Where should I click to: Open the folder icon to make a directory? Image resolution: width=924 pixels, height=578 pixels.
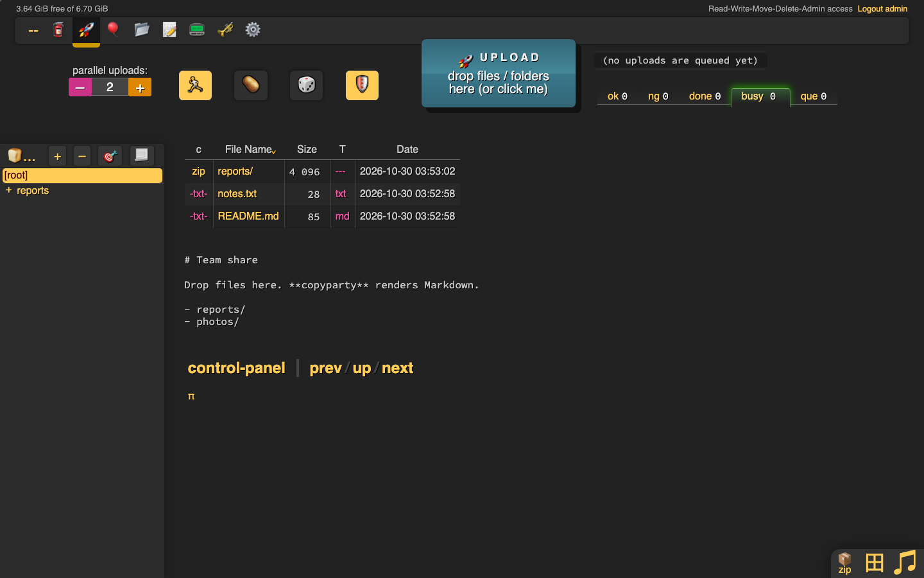tap(142, 30)
